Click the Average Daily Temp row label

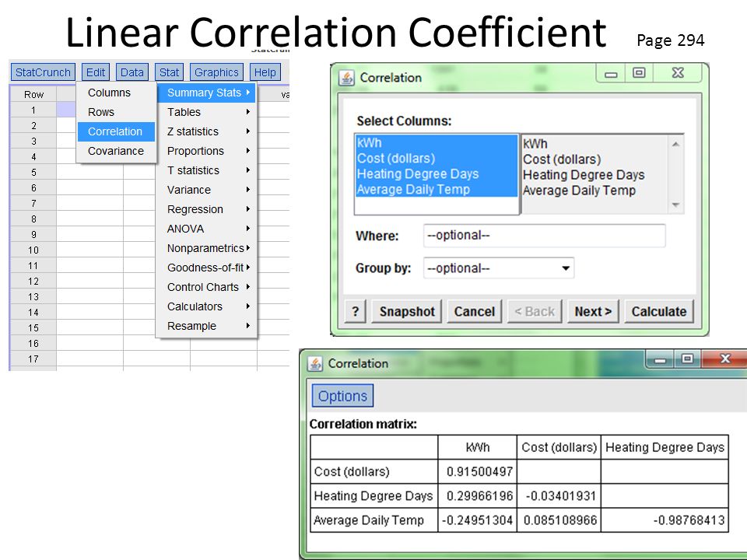(374, 520)
